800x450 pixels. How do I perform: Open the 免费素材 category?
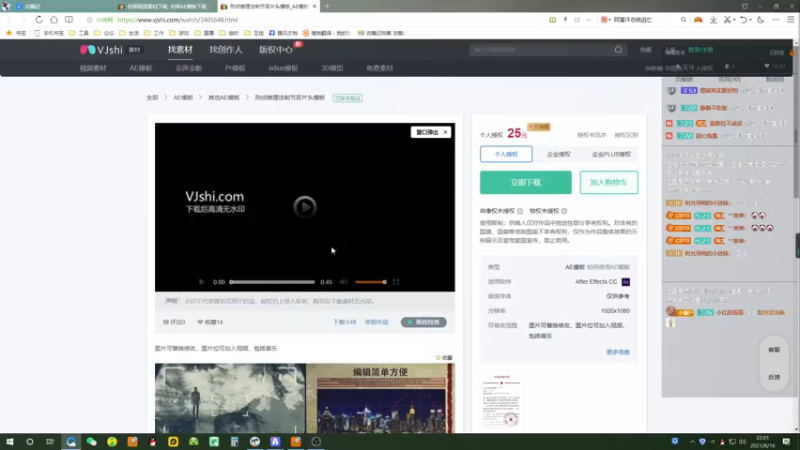(x=380, y=68)
